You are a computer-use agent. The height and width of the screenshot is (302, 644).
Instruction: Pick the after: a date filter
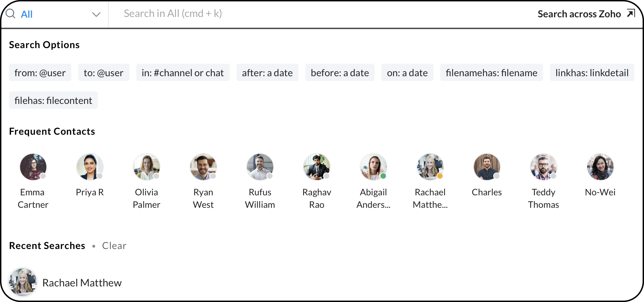(x=267, y=73)
